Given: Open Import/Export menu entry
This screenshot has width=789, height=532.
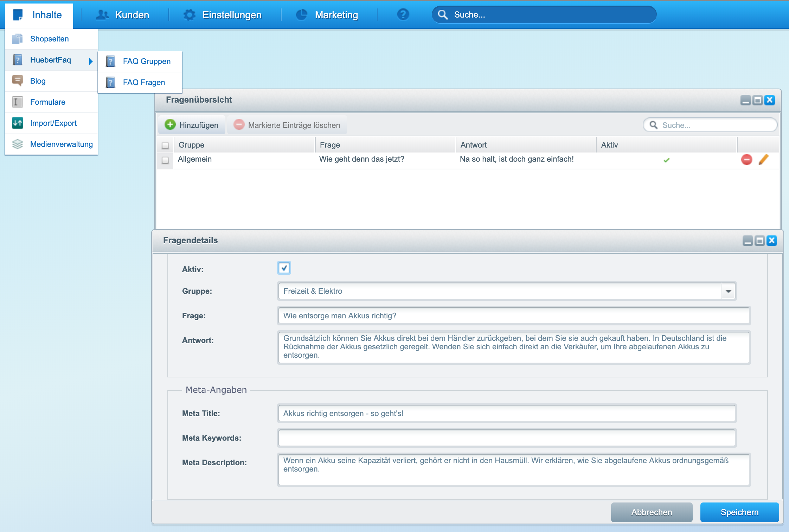Looking at the screenshot, I should pos(51,123).
